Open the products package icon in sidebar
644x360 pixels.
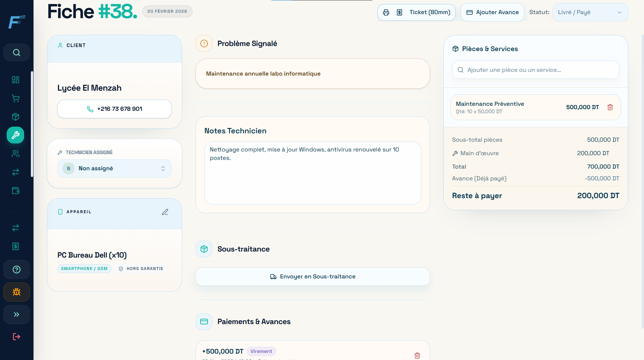point(15,117)
